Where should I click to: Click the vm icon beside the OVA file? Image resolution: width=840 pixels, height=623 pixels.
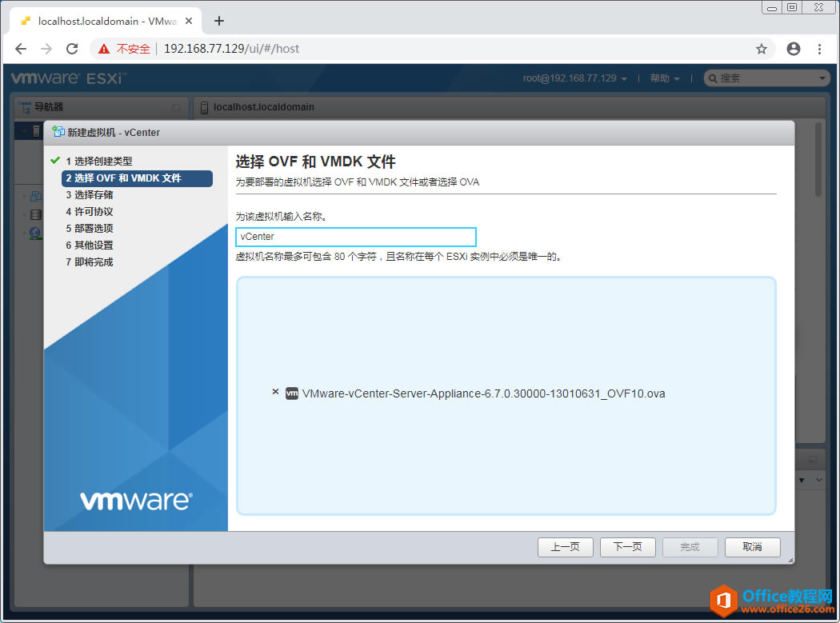click(291, 393)
